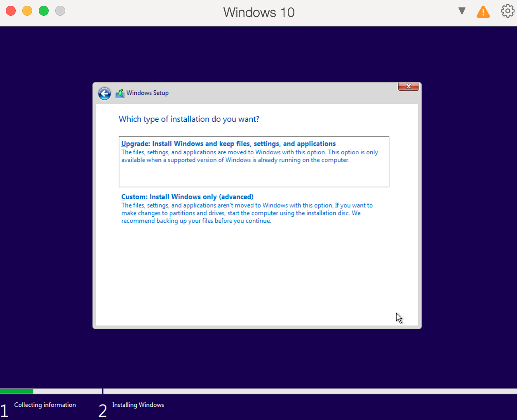Click the installation type question heading

point(189,119)
